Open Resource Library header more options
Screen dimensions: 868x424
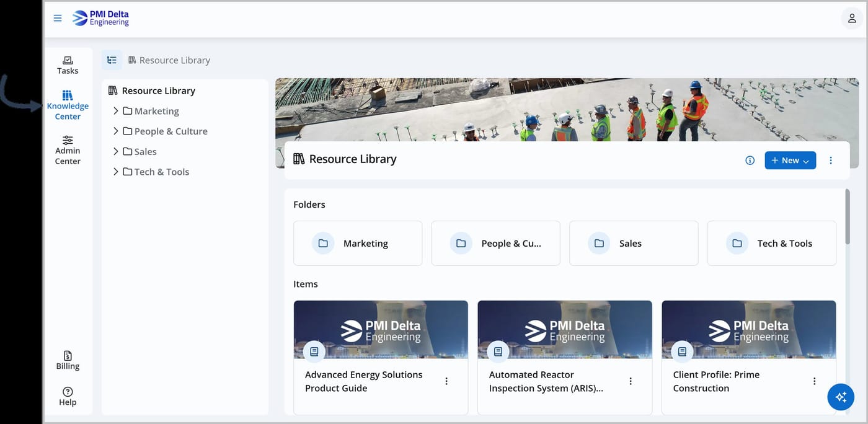point(831,160)
